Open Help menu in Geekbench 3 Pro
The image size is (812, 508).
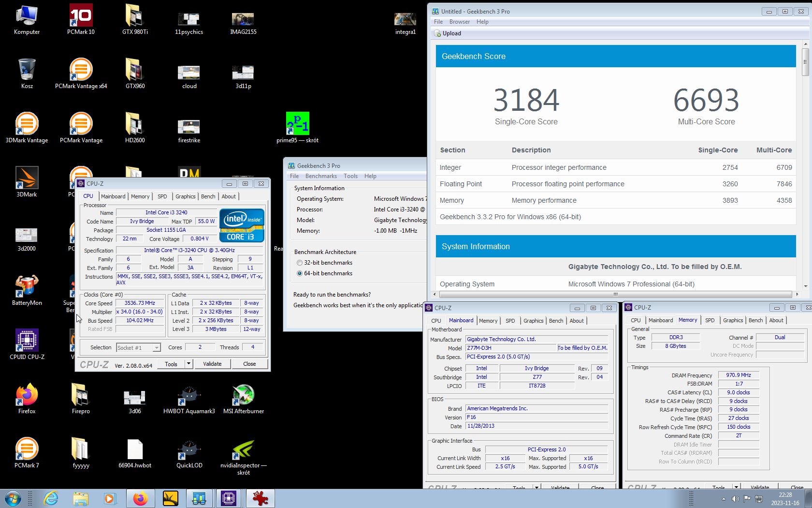pos(370,176)
